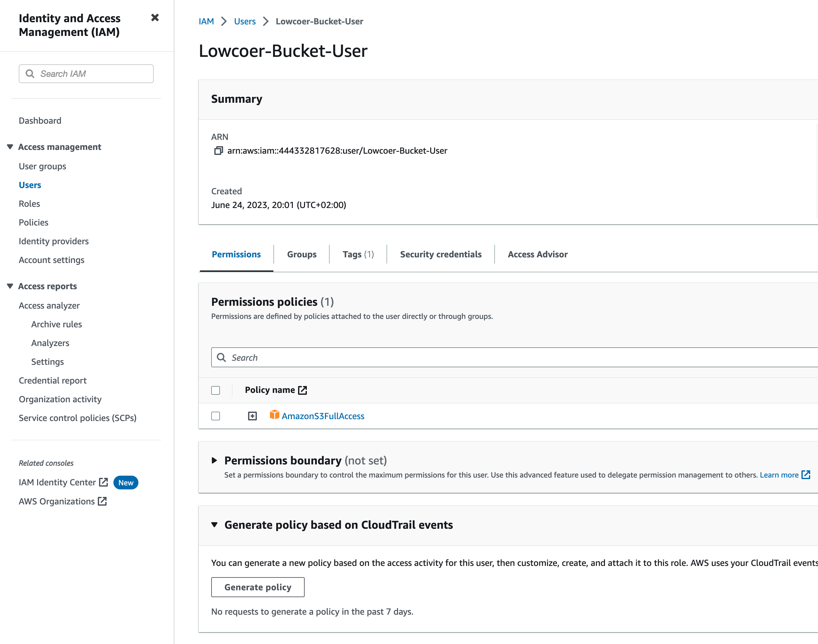Click the AWS Organizations external link icon
The height and width of the screenshot is (644, 818).
pyautogui.click(x=102, y=501)
